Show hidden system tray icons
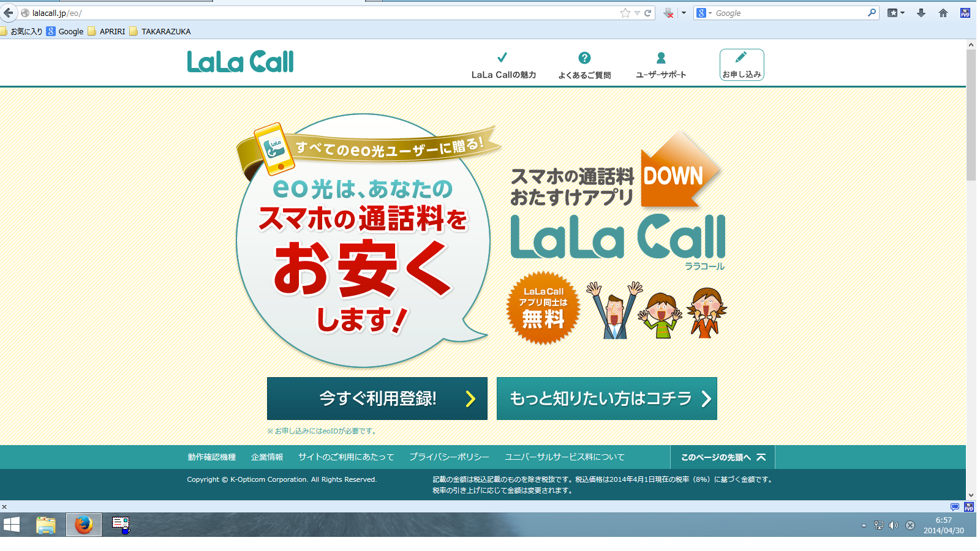980x551 pixels. 864,525
